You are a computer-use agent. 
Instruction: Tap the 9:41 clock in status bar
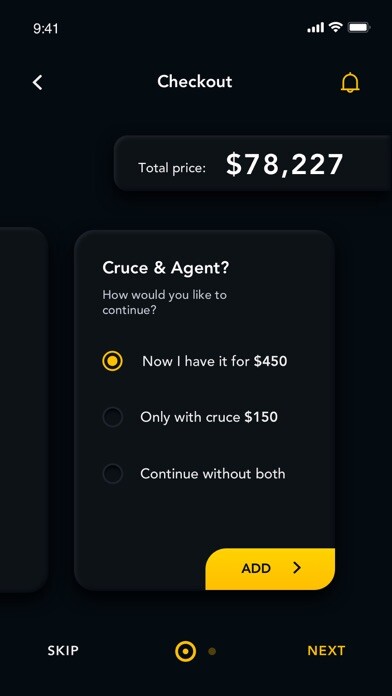[46, 28]
